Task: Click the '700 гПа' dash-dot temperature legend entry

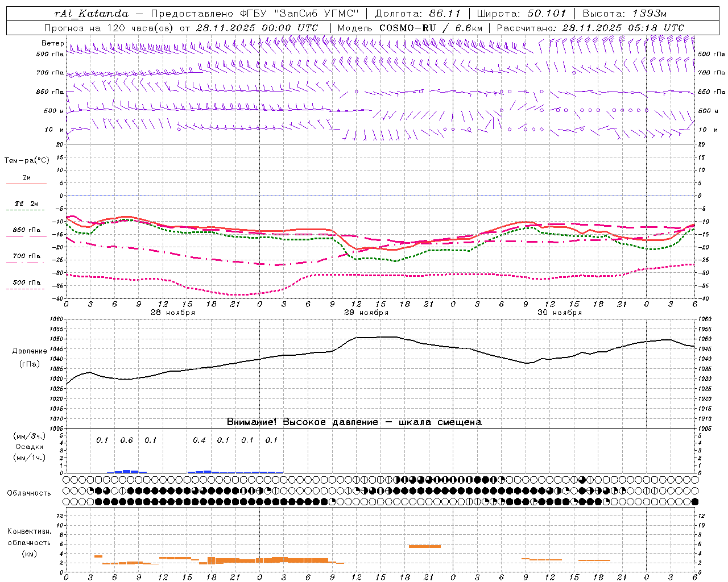Action: (26, 259)
